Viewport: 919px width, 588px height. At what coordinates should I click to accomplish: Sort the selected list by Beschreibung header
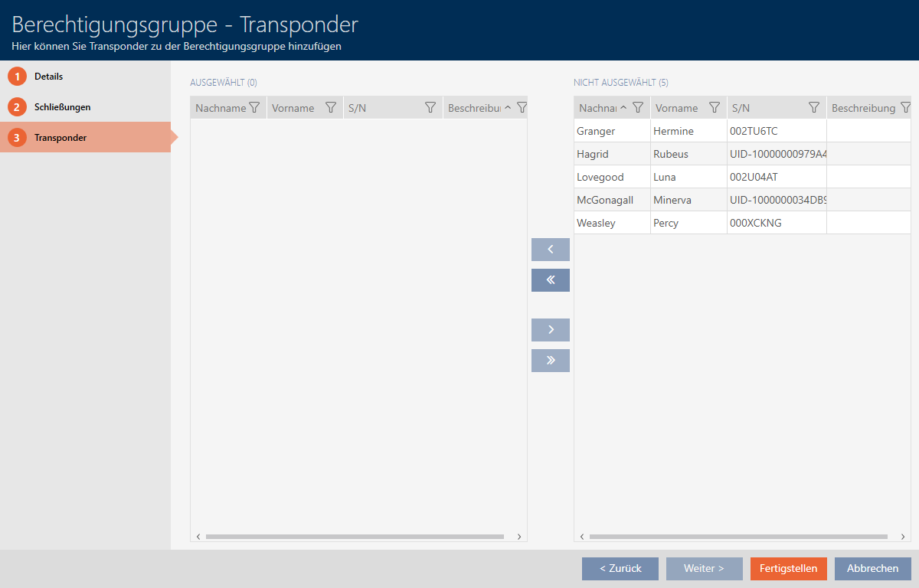(x=473, y=108)
